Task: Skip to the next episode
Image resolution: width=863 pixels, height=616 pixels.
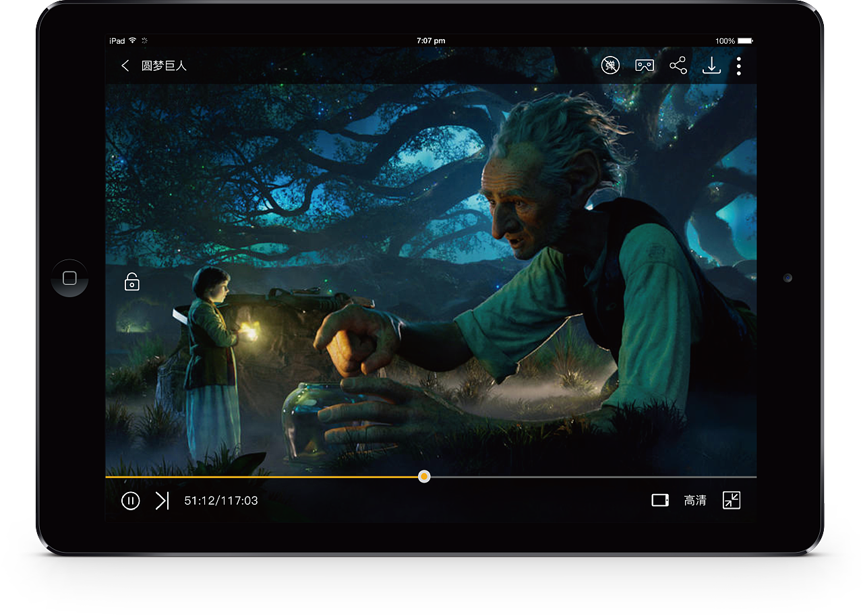Action: point(162,501)
